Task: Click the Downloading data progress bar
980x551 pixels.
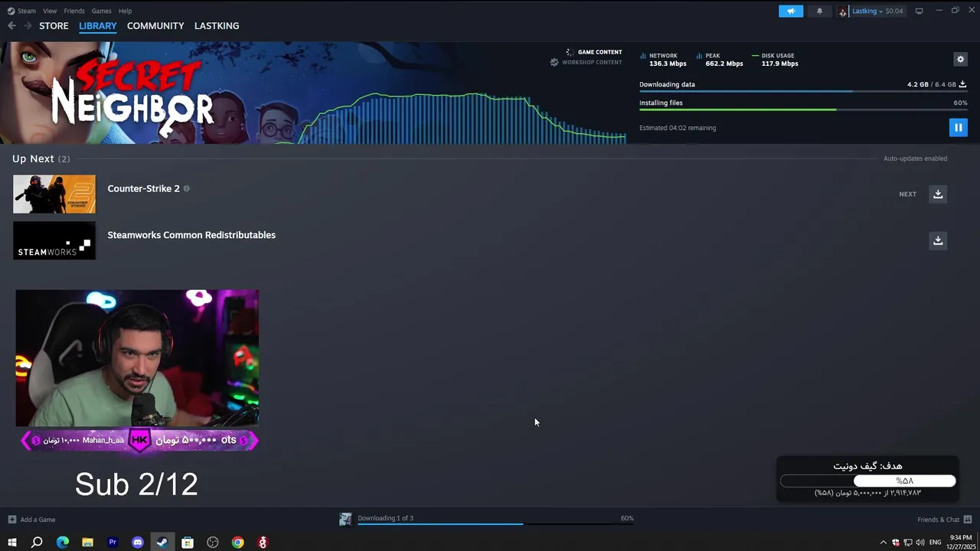Action: click(x=802, y=91)
